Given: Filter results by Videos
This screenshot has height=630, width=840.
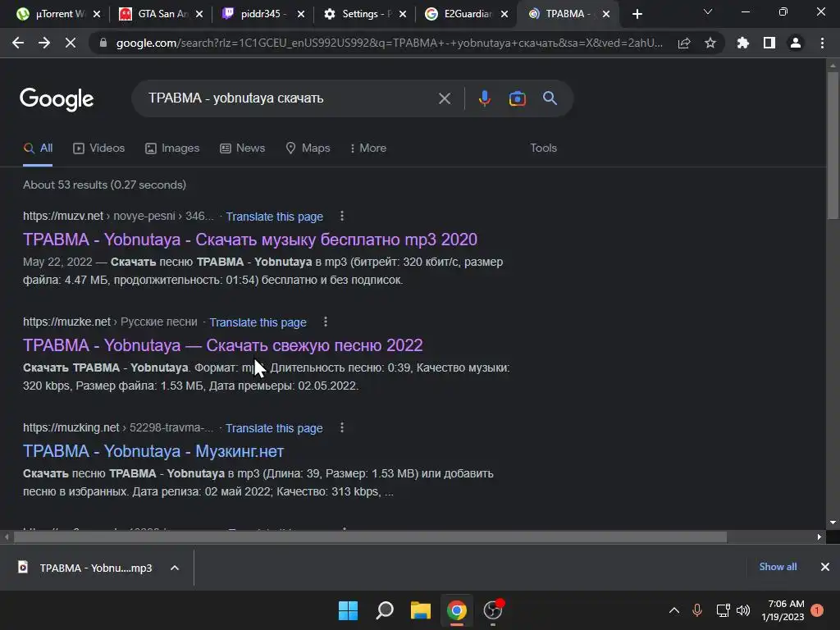Looking at the screenshot, I should click(x=99, y=148).
